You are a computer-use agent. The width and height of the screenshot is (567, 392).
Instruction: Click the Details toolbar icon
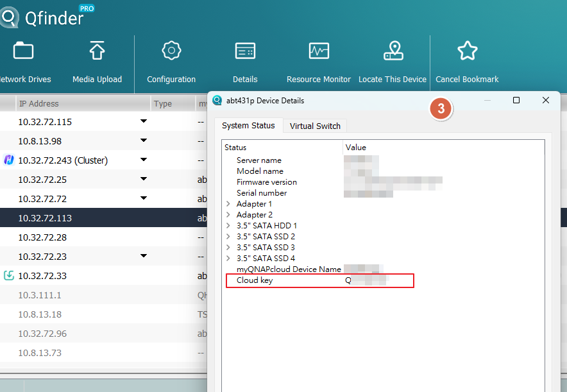(245, 51)
